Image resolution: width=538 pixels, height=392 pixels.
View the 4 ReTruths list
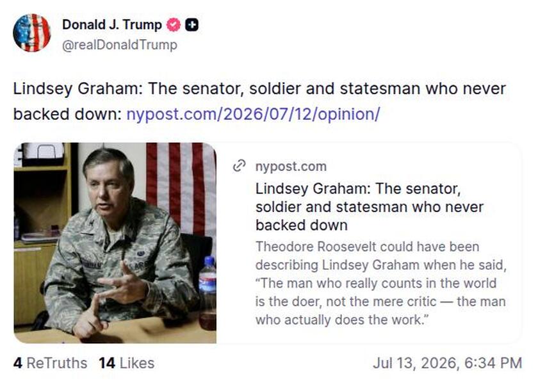coord(50,363)
